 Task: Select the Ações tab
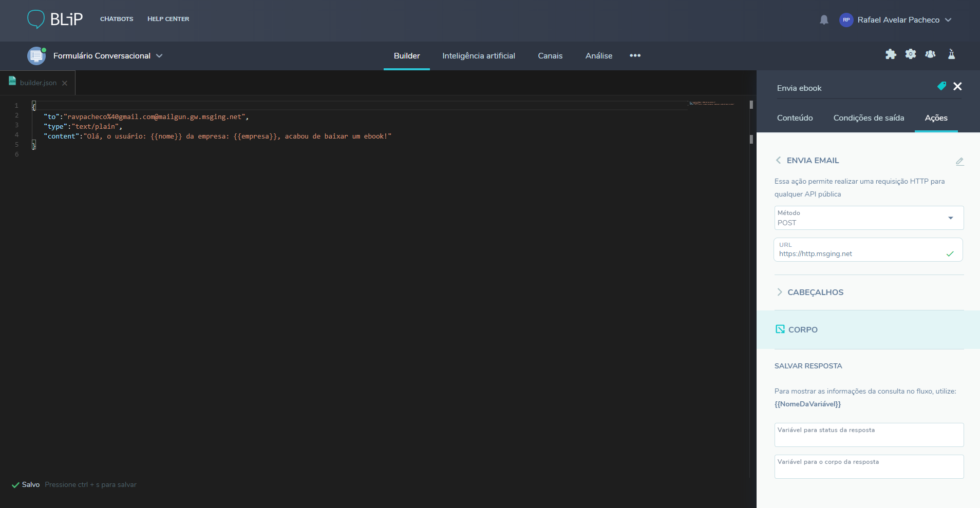(x=936, y=118)
